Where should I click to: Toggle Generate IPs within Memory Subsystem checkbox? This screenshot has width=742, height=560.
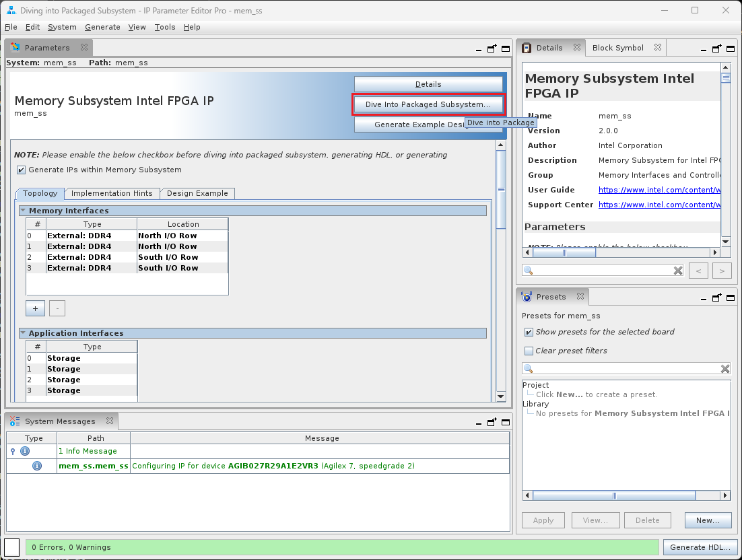[x=22, y=170]
